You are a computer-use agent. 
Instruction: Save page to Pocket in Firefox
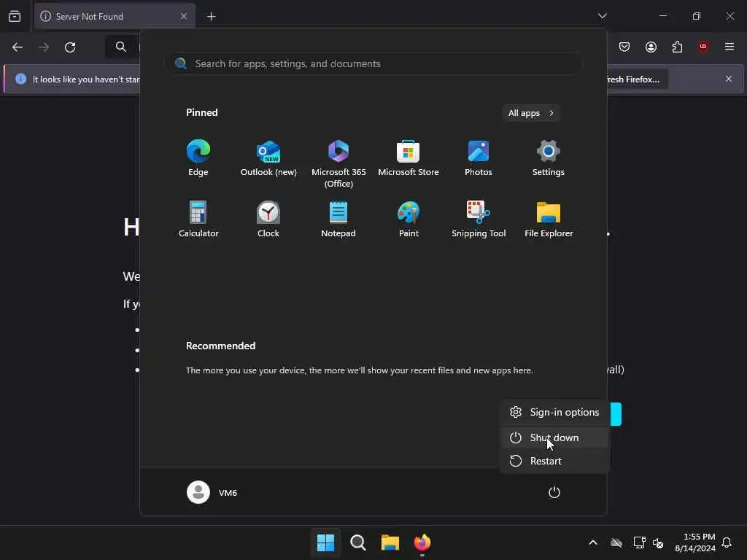(624, 47)
